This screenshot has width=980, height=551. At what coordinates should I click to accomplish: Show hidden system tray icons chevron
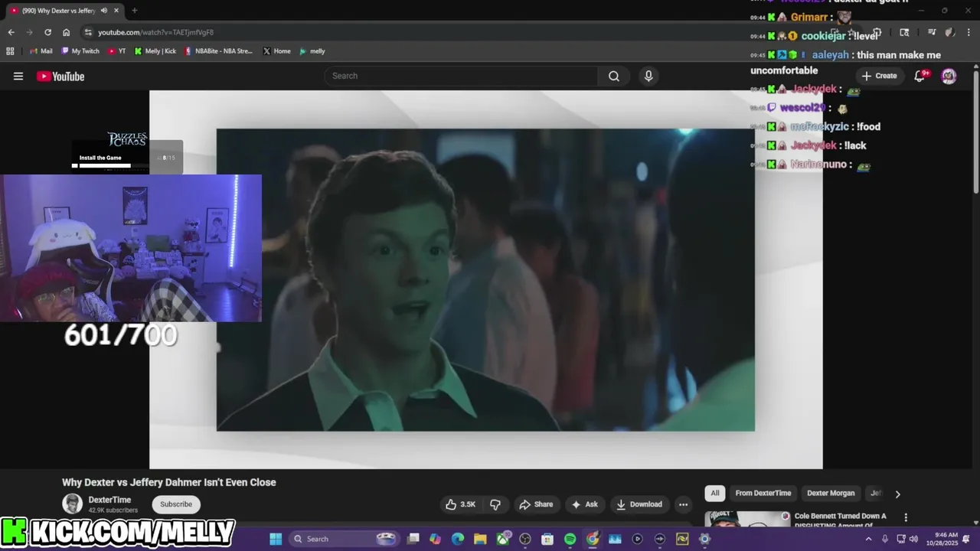pyautogui.click(x=868, y=539)
